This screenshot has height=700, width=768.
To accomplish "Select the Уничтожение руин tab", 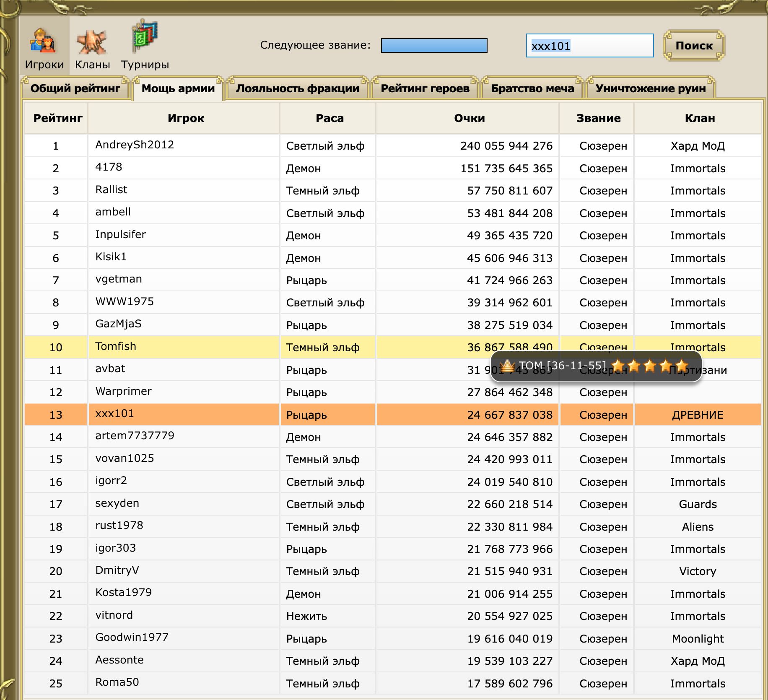I will coord(651,88).
